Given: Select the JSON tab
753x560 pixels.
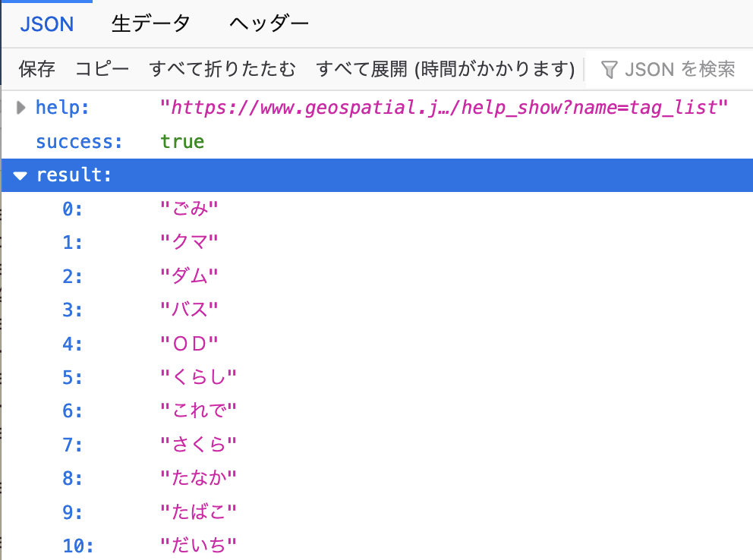Looking at the screenshot, I should point(46,24).
